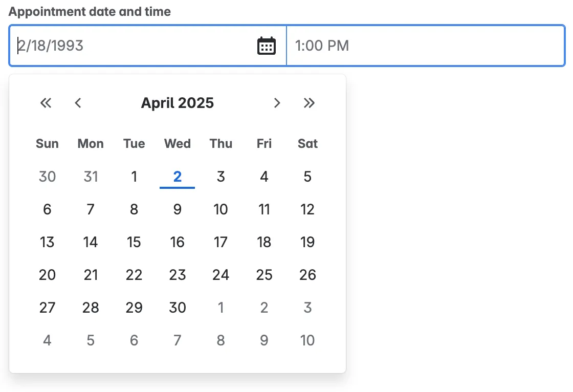The image size is (573, 392).
Task: Choose March 31 from previous month
Action: click(91, 177)
